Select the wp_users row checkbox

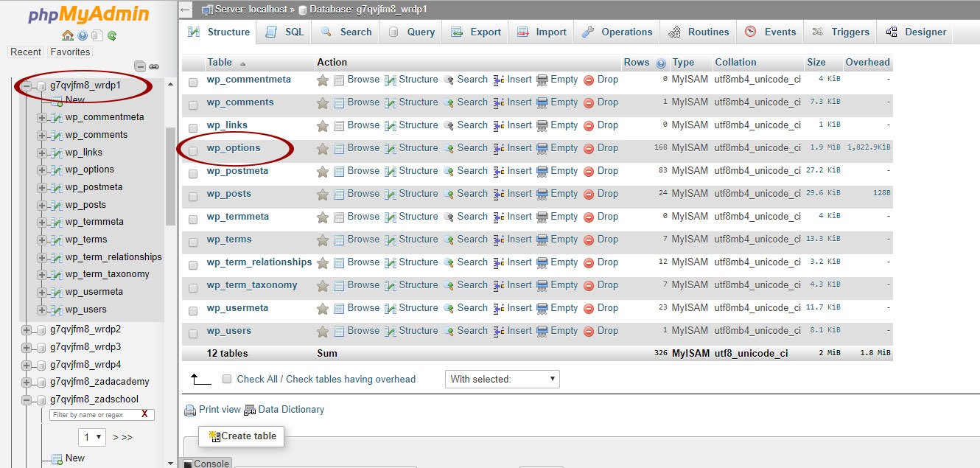193,334
